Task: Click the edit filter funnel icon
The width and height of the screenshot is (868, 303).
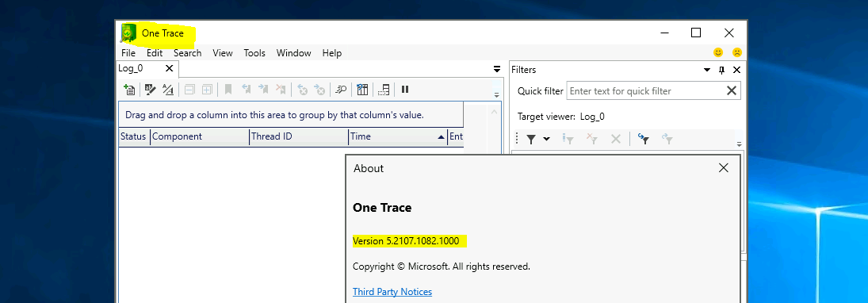Action: (x=568, y=139)
